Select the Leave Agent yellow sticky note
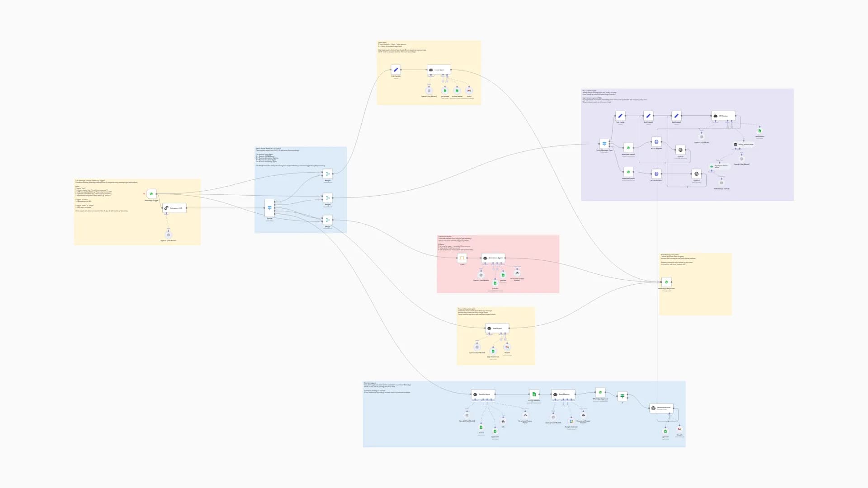This screenshot has width=868, height=488. pos(429,73)
